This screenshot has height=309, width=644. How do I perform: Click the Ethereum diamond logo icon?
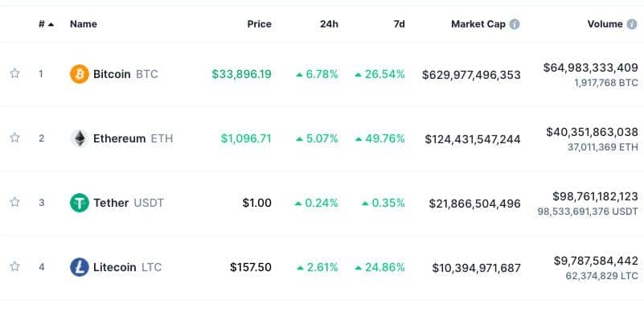click(80, 138)
